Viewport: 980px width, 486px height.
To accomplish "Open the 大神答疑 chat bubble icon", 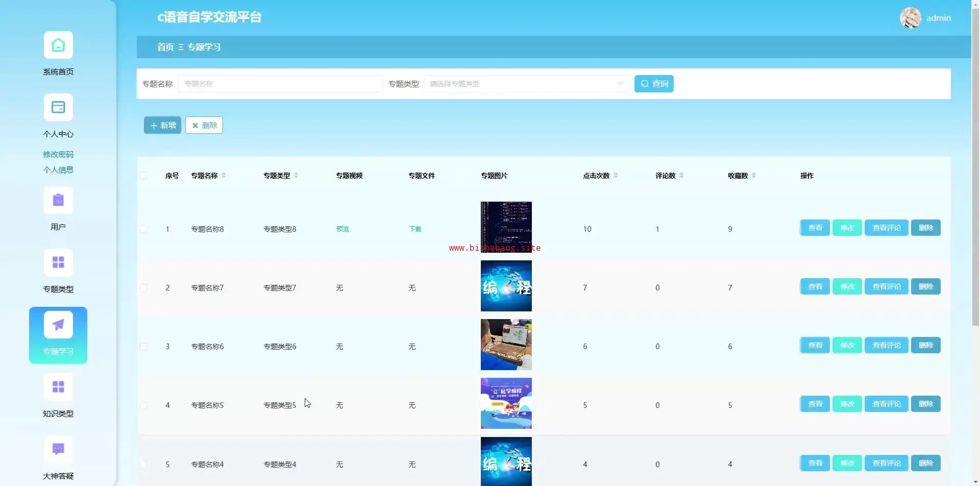I will point(58,449).
